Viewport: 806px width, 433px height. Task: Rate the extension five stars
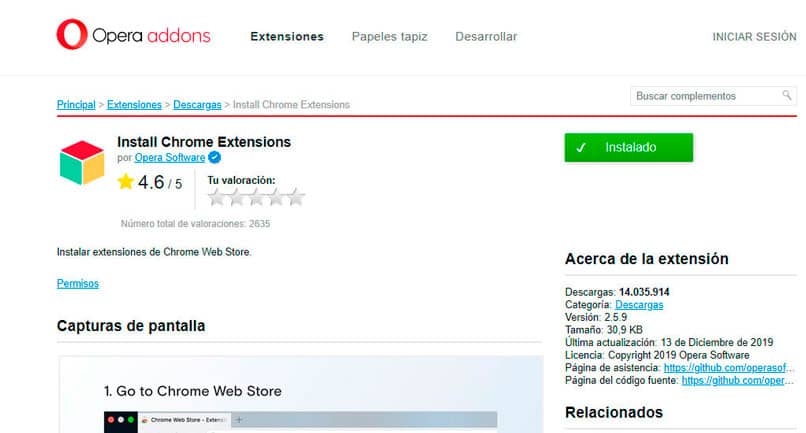point(296,197)
